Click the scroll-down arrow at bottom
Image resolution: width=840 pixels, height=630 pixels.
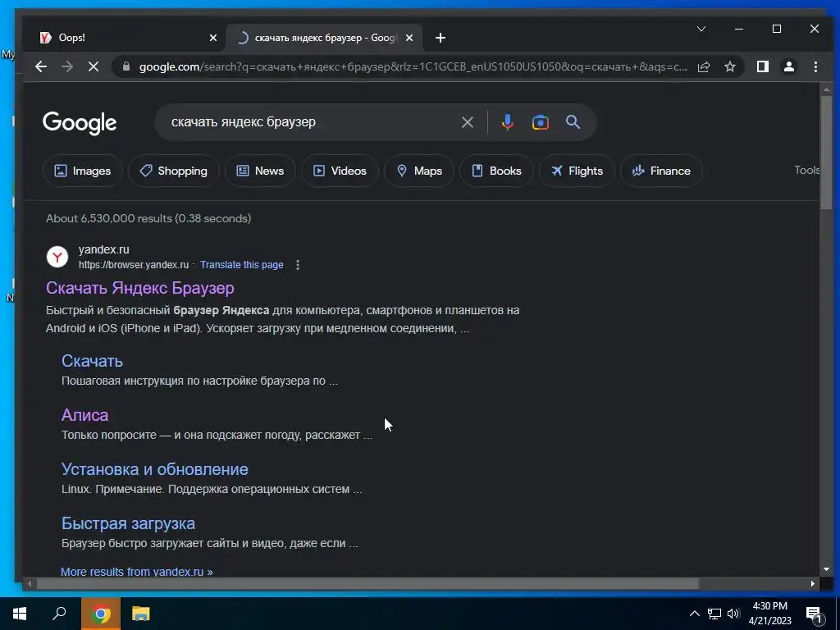[826, 569]
